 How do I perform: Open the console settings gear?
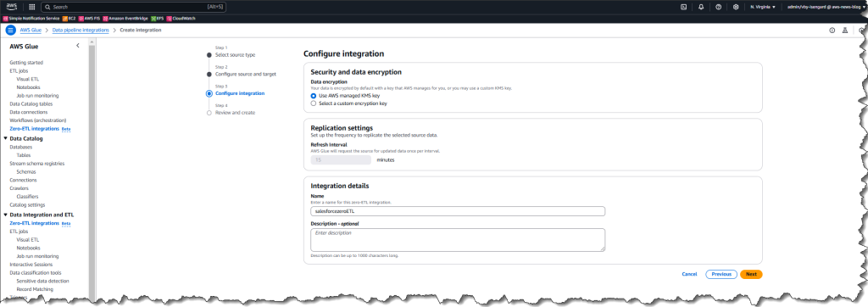(x=736, y=7)
